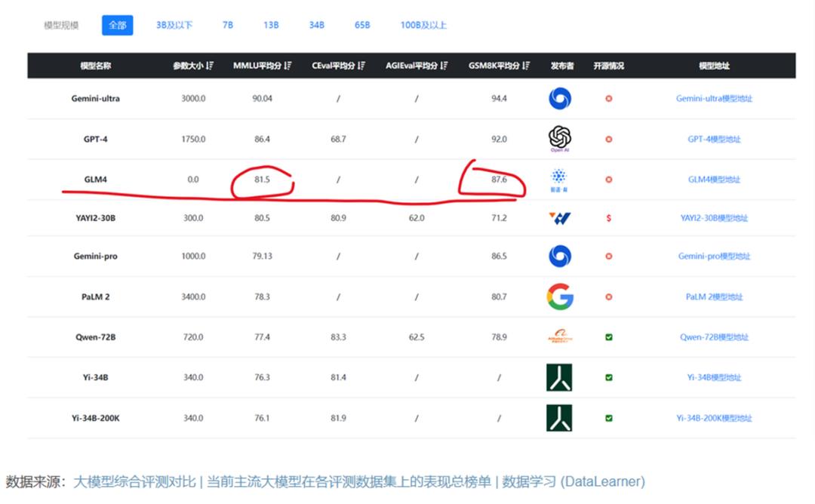Open the PaLM 2模型地址 link
815x504 pixels.
click(714, 297)
